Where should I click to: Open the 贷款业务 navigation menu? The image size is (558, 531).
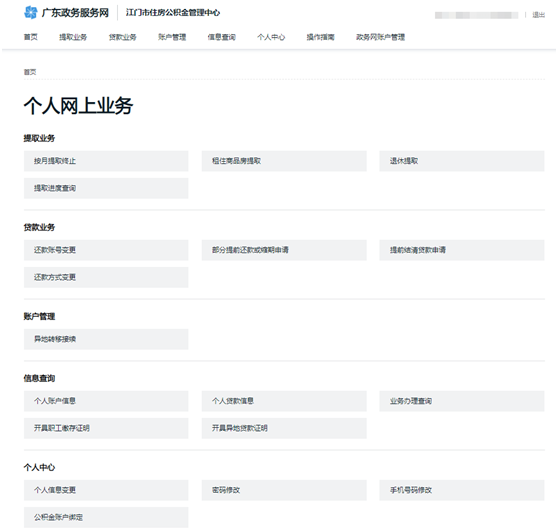click(122, 37)
